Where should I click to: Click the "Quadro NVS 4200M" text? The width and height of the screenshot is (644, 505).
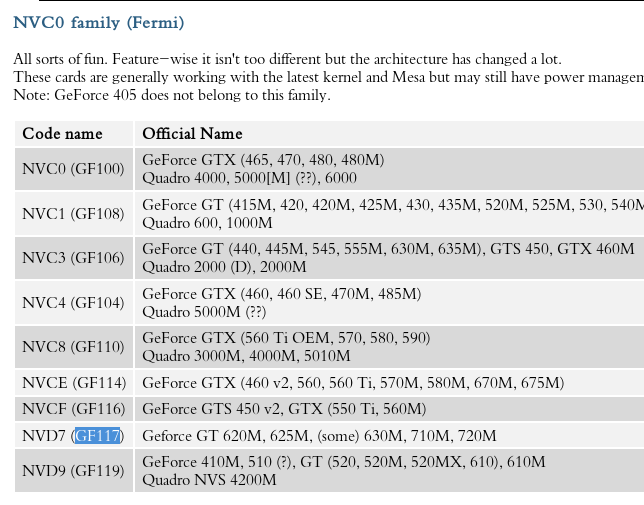[x=209, y=480]
